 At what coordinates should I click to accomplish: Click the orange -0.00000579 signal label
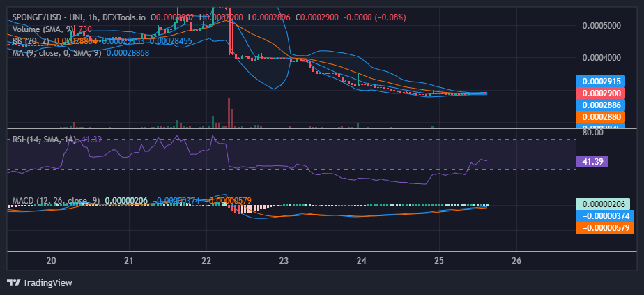(x=605, y=227)
